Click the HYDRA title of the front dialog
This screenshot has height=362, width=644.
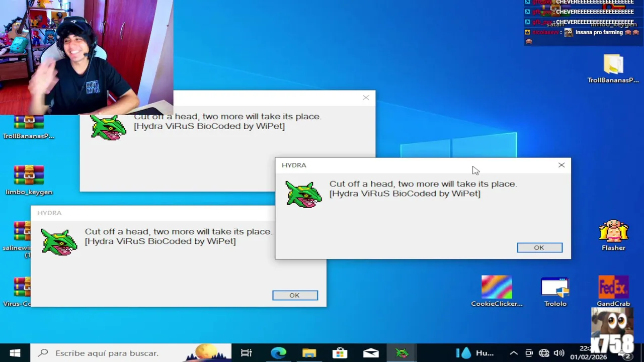tap(294, 165)
